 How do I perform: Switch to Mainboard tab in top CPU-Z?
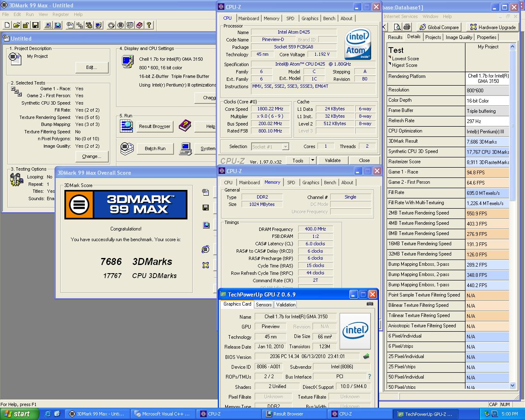tap(249, 18)
